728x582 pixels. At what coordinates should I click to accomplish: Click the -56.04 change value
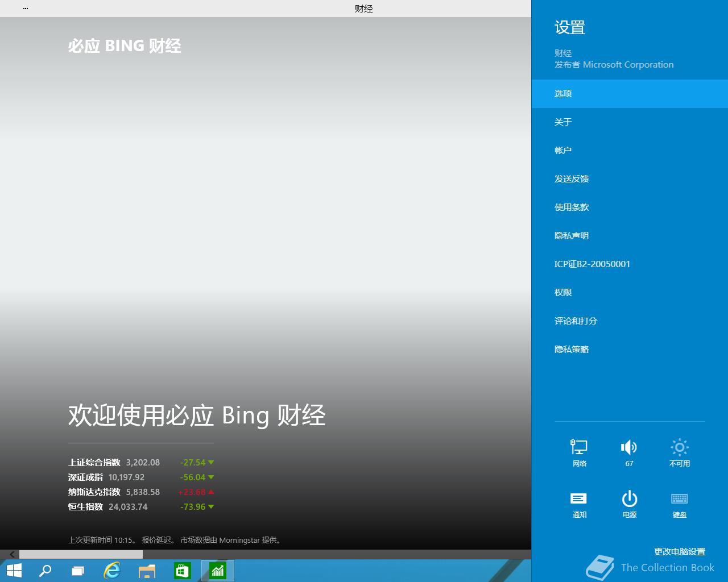click(193, 477)
